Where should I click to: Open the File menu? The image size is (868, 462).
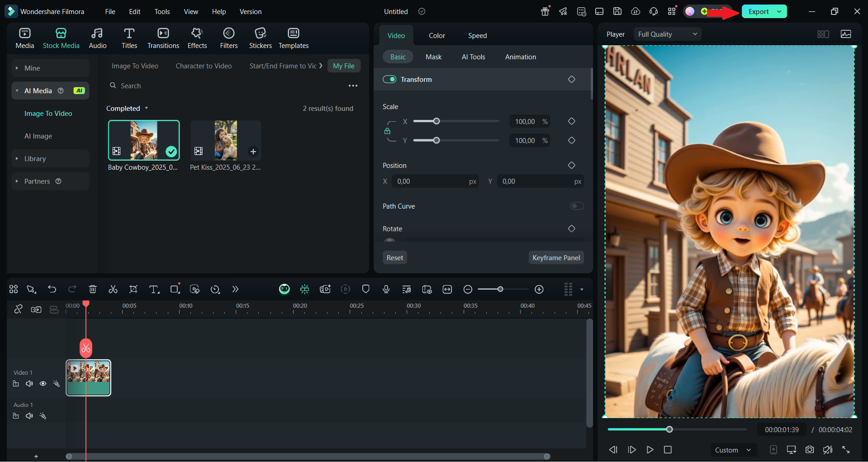pyautogui.click(x=110, y=11)
